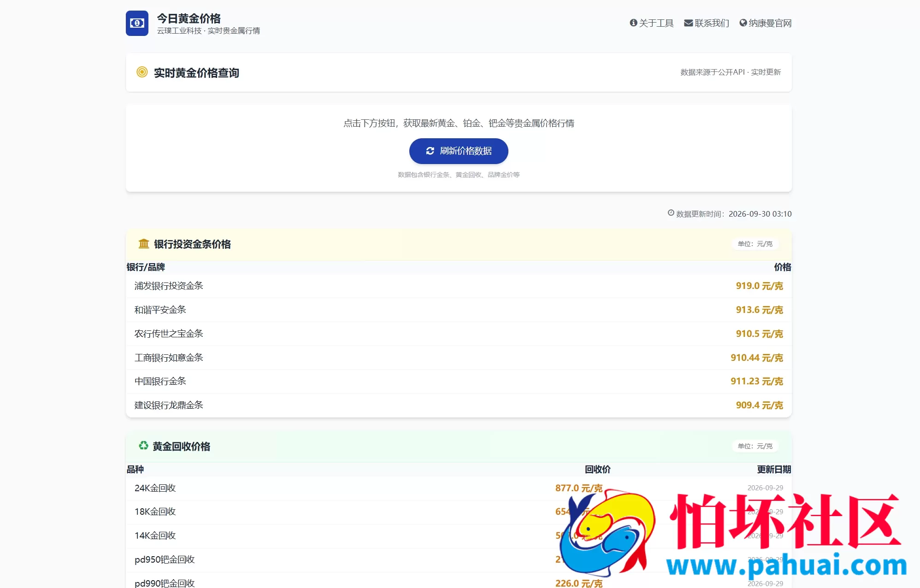Screen dimensions: 920x588
Task: Click the 909.4 元/克 price
Action: pos(759,406)
